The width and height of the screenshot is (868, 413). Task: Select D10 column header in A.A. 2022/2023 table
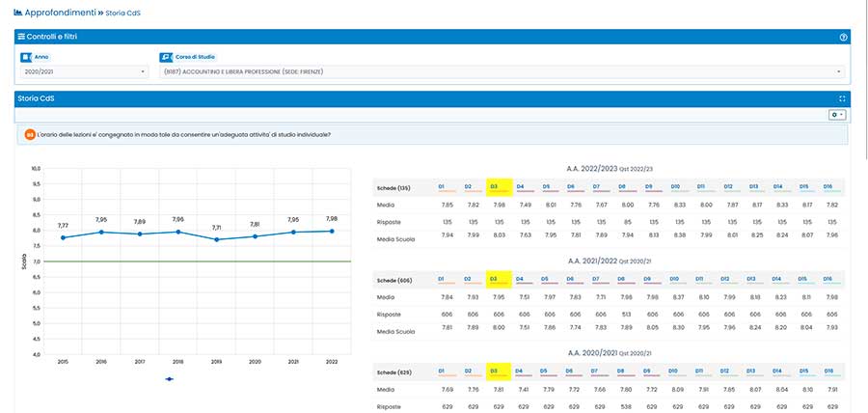point(675,186)
